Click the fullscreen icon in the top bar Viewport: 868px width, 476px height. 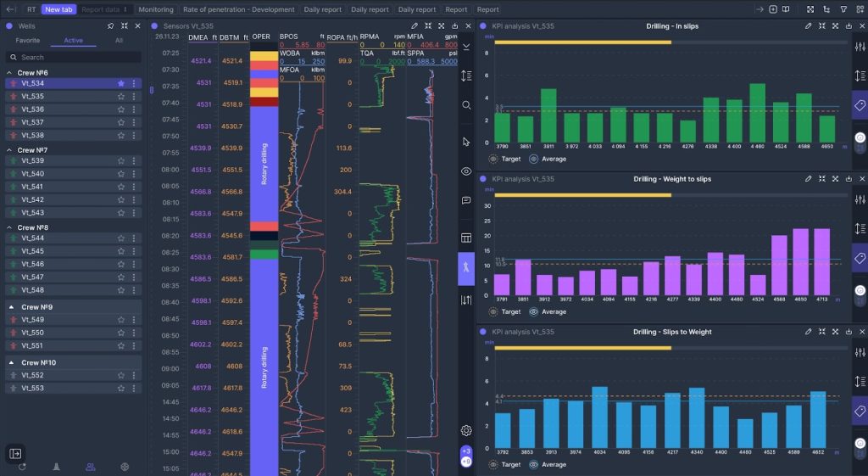click(810, 9)
